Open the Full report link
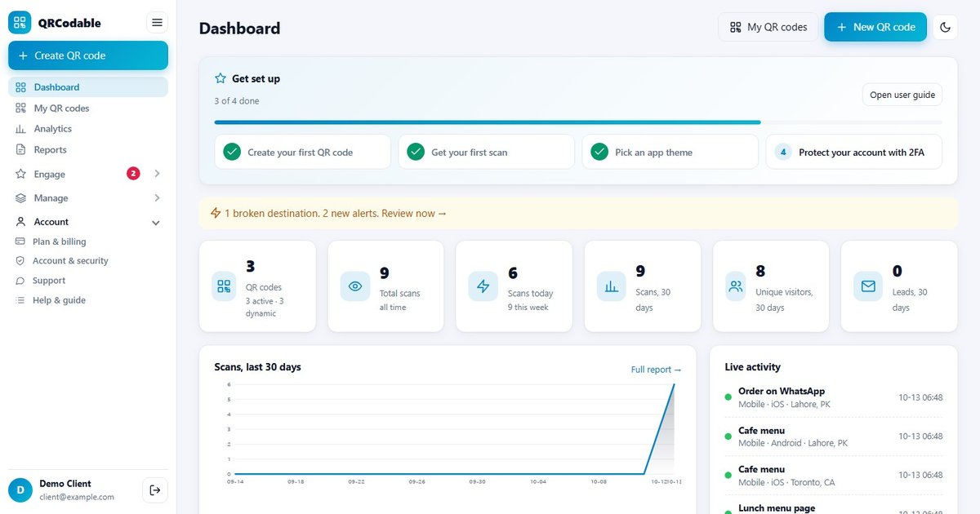The width and height of the screenshot is (980, 514). click(656, 370)
